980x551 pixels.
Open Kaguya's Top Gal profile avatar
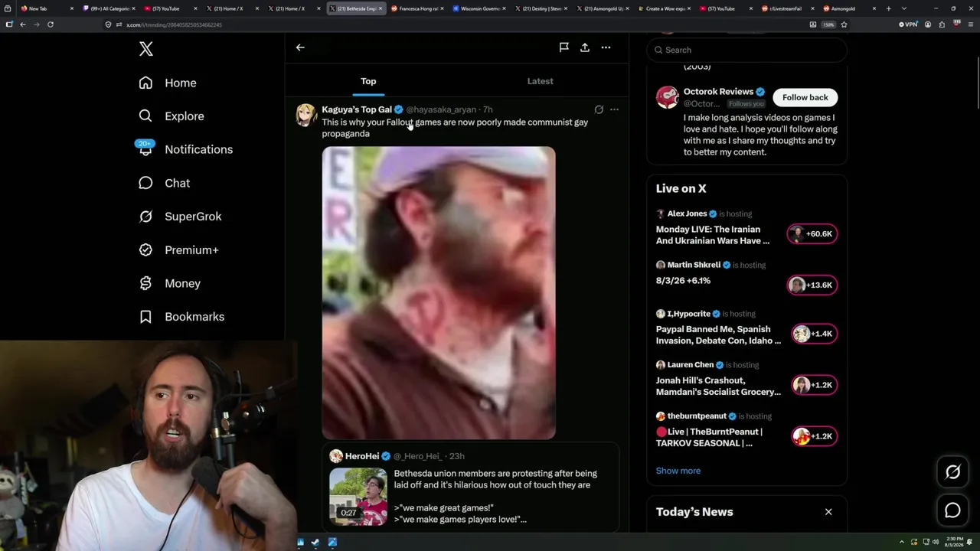tap(306, 115)
